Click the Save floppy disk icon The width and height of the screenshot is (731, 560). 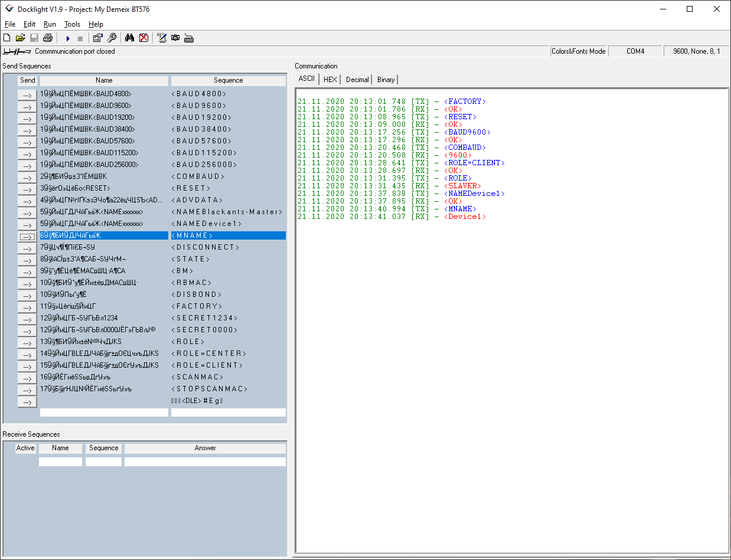click(x=34, y=38)
